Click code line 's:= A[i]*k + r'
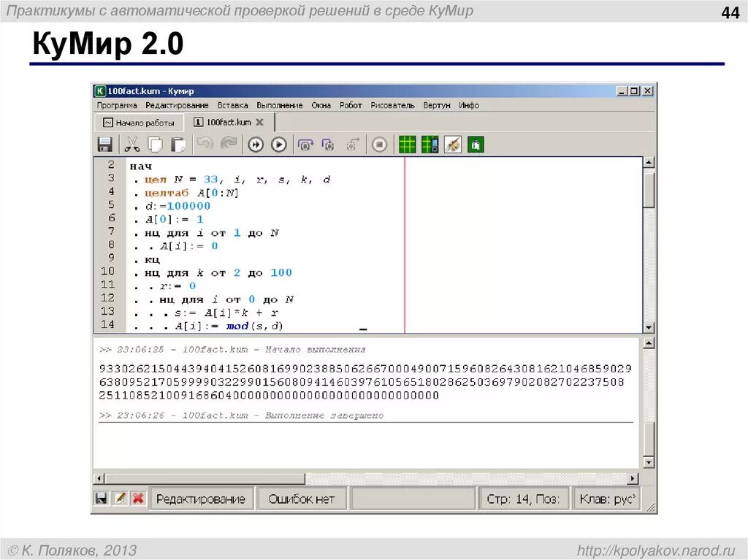 coord(226,313)
